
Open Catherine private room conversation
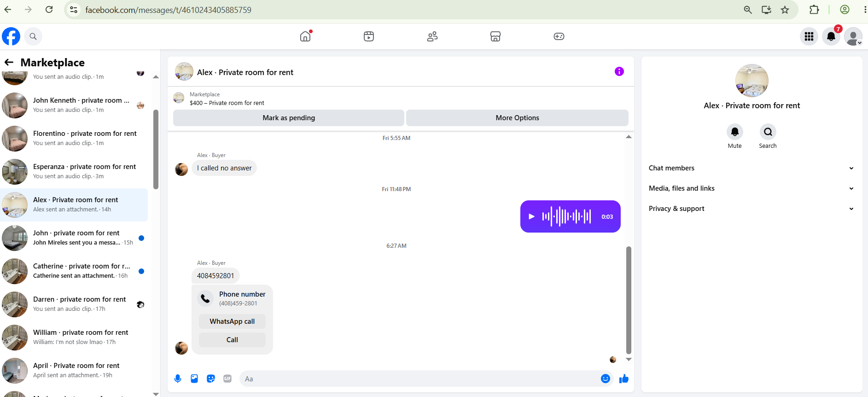[75, 271]
